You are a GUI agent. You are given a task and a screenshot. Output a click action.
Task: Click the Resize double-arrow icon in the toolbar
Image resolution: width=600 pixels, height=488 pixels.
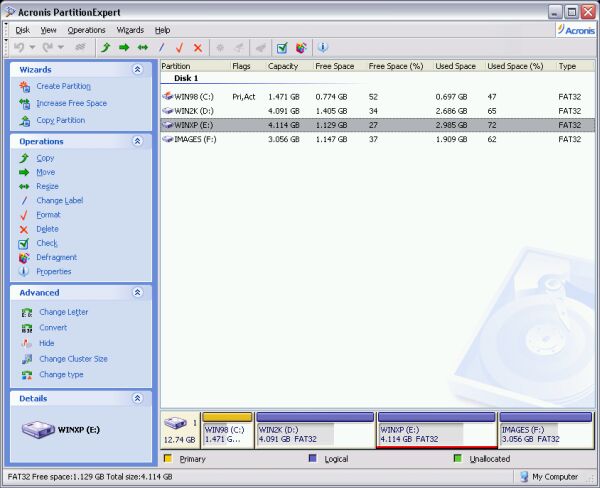point(143,47)
